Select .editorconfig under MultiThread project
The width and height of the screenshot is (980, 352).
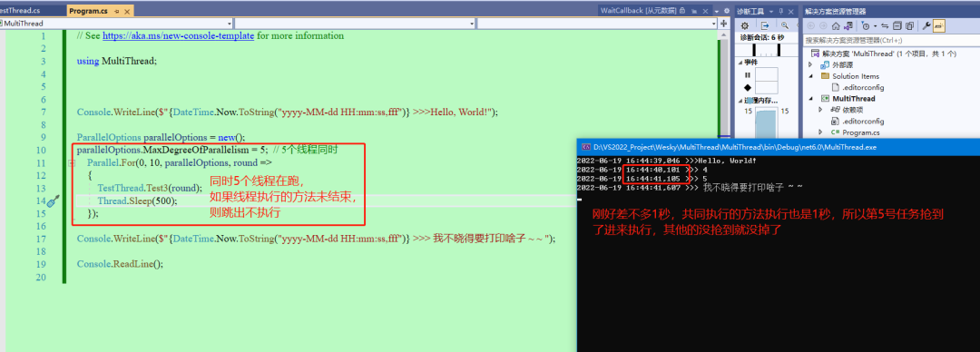pos(863,122)
